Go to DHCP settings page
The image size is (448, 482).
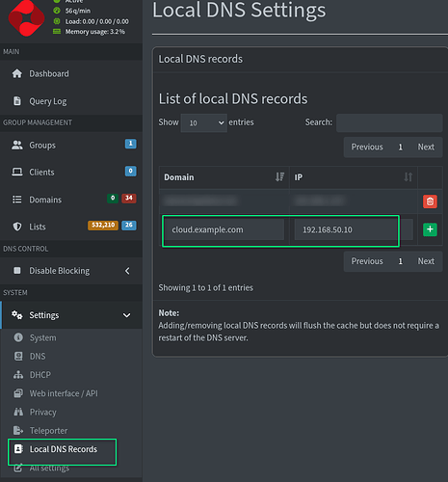click(x=71, y=375)
